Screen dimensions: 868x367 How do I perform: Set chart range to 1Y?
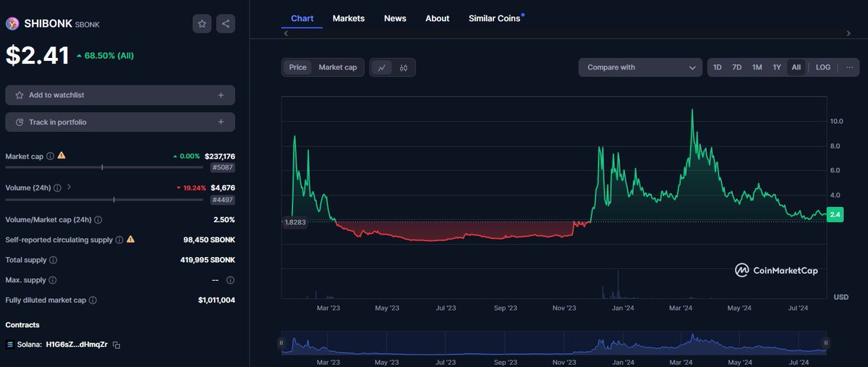[x=777, y=67]
